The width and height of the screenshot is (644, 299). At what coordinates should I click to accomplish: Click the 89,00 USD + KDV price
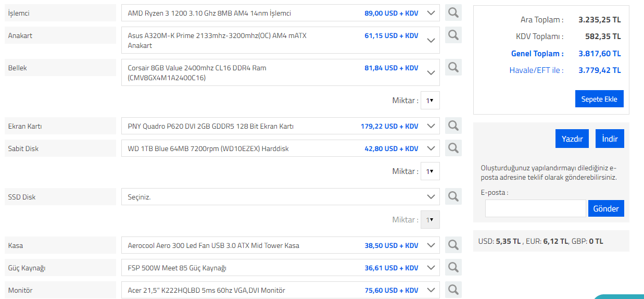pyautogui.click(x=392, y=13)
